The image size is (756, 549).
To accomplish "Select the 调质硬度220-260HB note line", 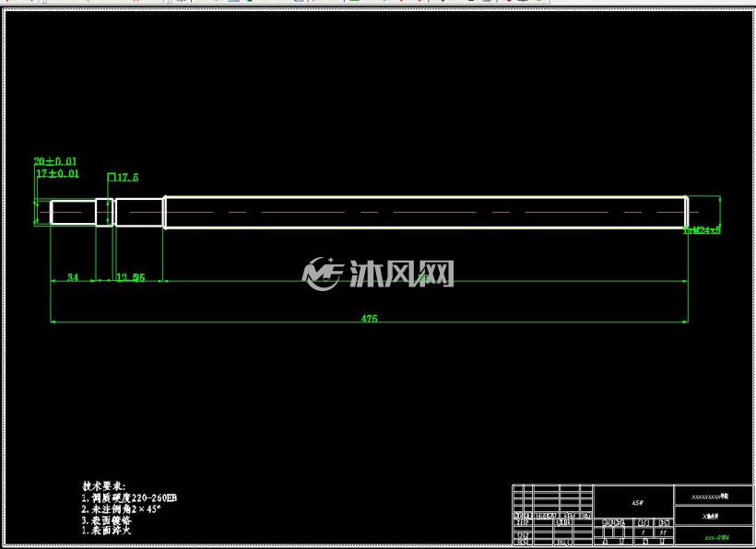I will coord(129,497).
